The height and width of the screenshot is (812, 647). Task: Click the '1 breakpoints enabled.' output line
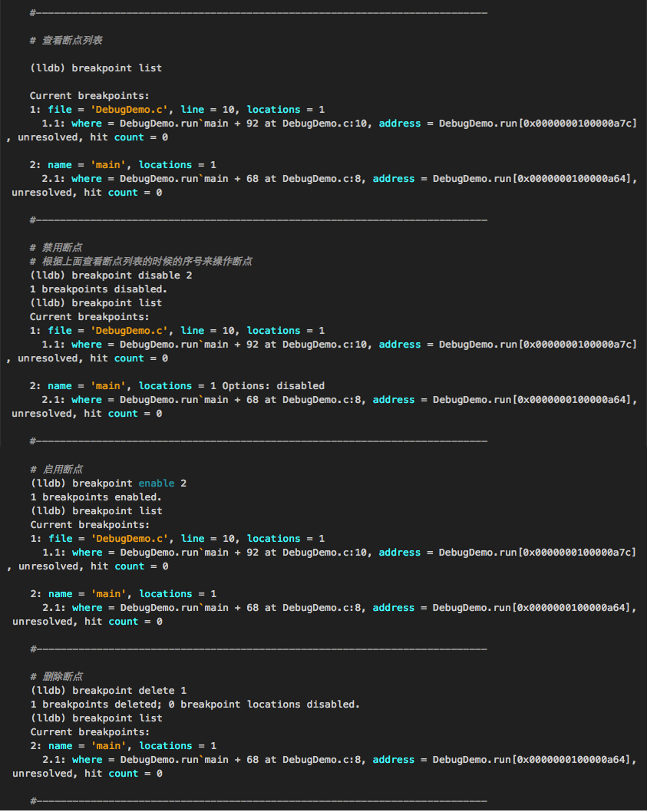click(96, 497)
